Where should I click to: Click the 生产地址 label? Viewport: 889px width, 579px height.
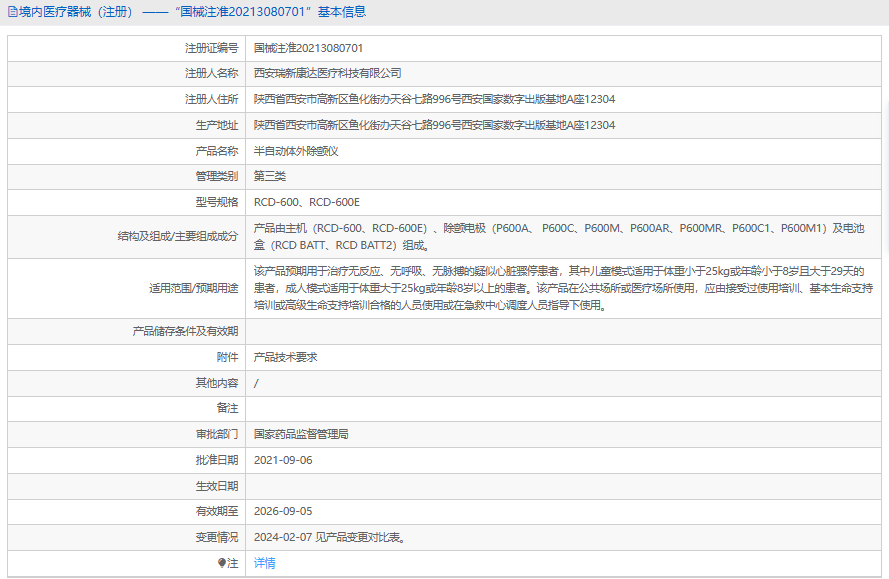[x=217, y=125]
